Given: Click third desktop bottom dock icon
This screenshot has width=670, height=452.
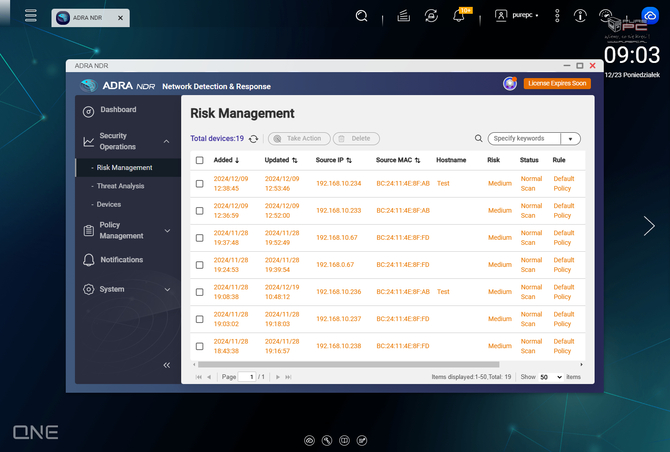Looking at the screenshot, I should tap(344, 440).
